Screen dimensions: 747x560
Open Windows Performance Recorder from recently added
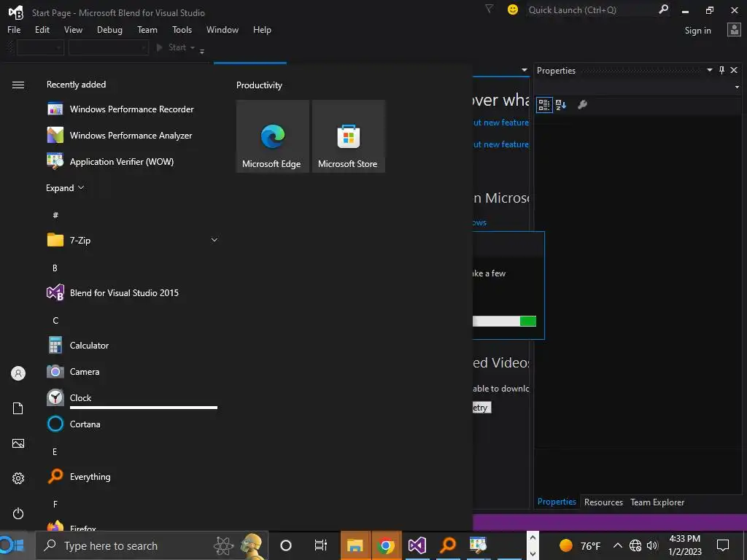(x=133, y=109)
